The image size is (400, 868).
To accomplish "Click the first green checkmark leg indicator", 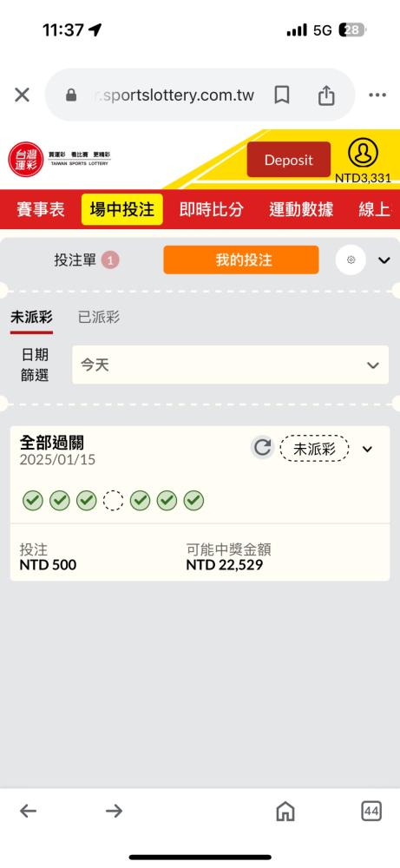I will 33,501.
